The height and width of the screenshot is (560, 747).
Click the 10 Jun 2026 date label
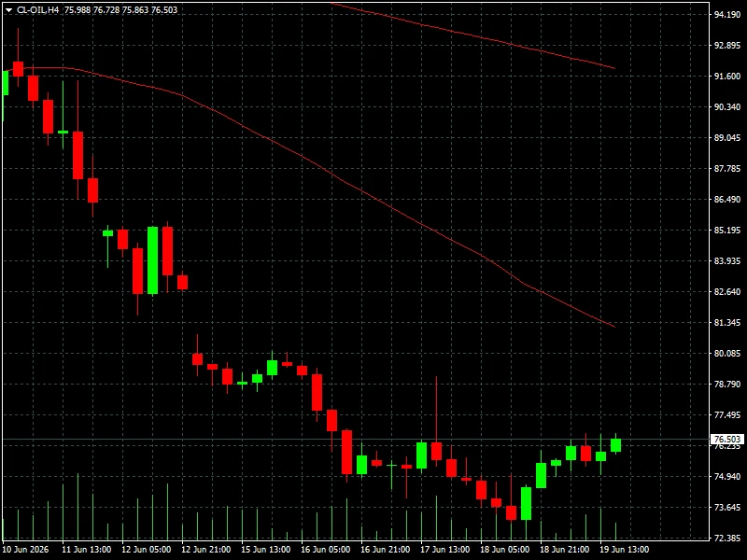coord(26,550)
